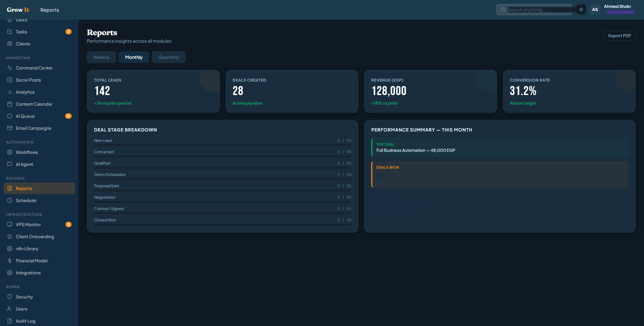This screenshot has height=326, width=644.
Task: Switch to the Quarterly period view
Action: tap(169, 57)
